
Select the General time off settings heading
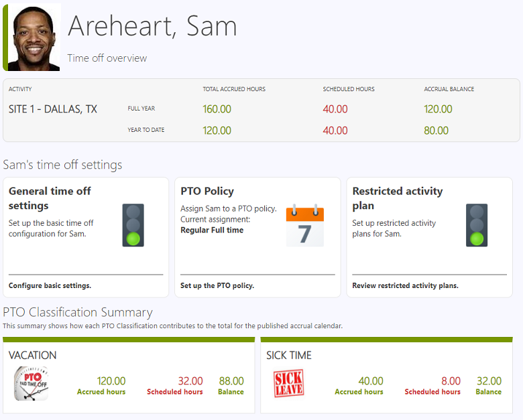pyautogui.click(x=50, y=198)
